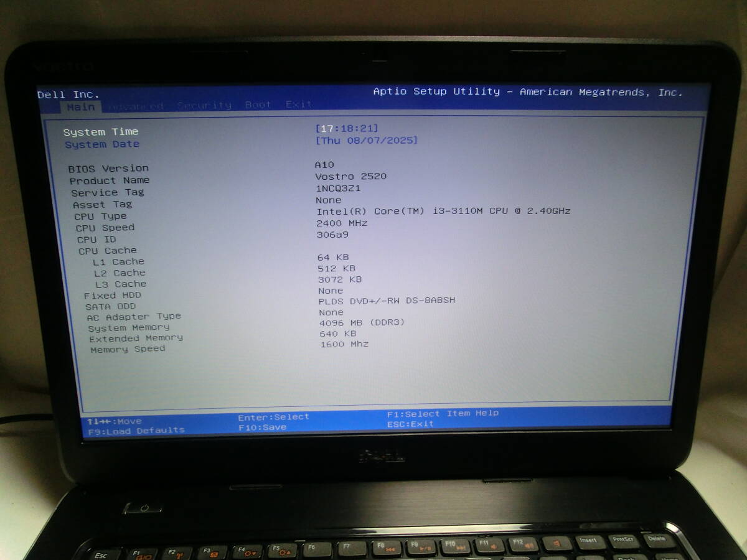Click the Insert key on the keyboard
747x560 pixels.
[589, 541]
